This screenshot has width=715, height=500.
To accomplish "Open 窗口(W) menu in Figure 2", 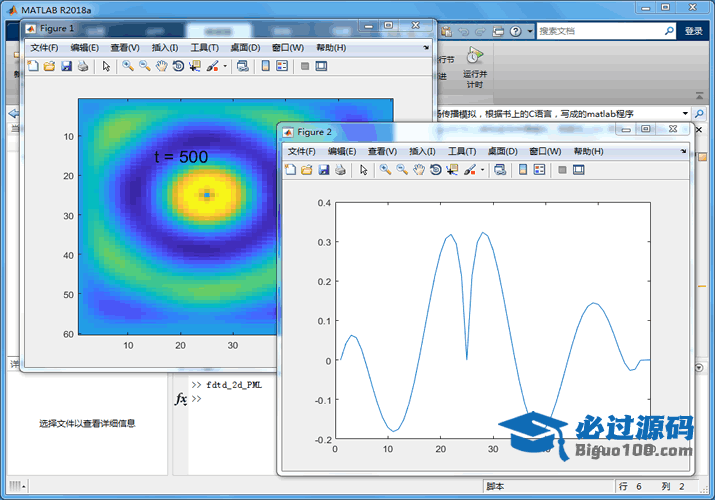I will pyautogui.click(x=545, y=151).
